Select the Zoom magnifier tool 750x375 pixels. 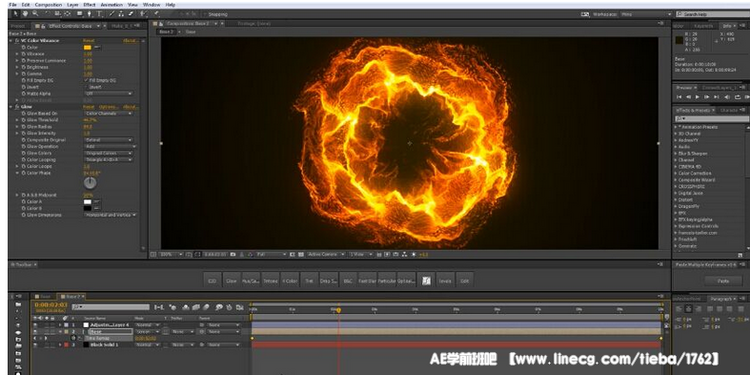(x=35, y=14)
